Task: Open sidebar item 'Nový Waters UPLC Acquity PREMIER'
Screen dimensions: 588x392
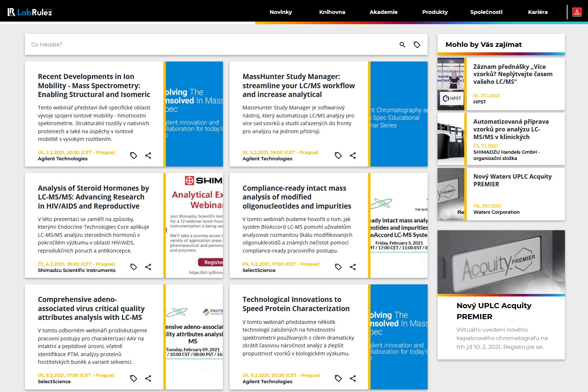Action: pyautogui.click(x=513, y=180)
